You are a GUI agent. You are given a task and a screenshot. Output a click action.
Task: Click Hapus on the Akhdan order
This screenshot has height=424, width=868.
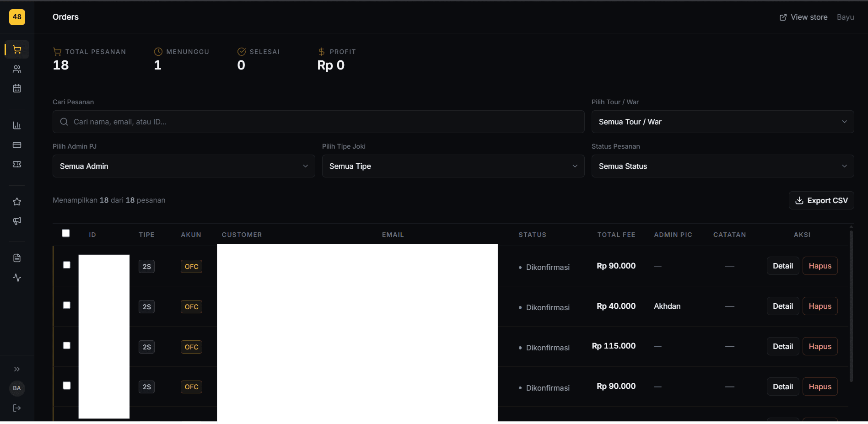click(x=820, y=306)
